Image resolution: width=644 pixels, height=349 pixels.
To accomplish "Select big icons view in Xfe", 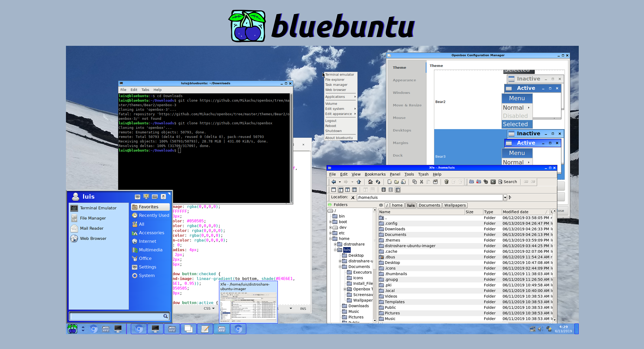I will (x=384, y=190).
